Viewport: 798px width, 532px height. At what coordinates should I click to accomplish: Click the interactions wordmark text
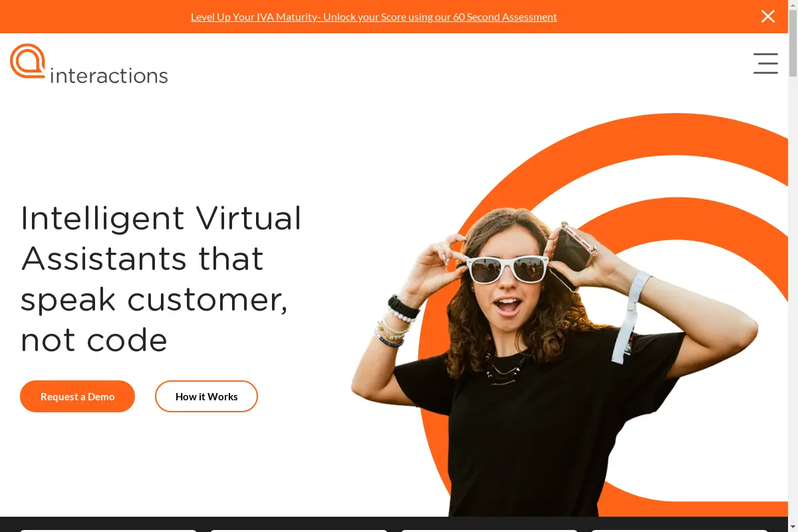[108, 74]
